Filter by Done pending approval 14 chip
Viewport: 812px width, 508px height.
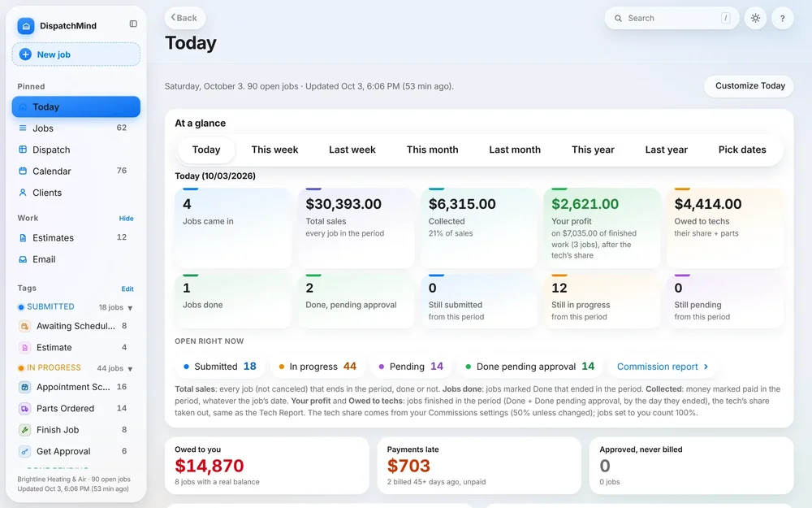pos(529,367)
